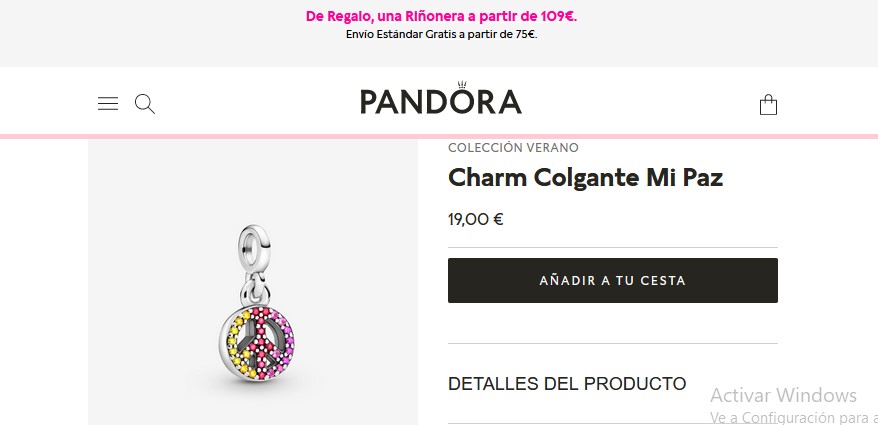Click the Activar Windows watermark text
Screen dimensions: 878x425
click(x=783, y=395)
